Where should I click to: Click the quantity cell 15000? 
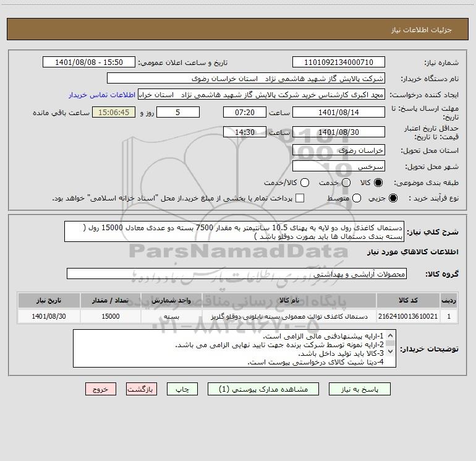[111, 316]
